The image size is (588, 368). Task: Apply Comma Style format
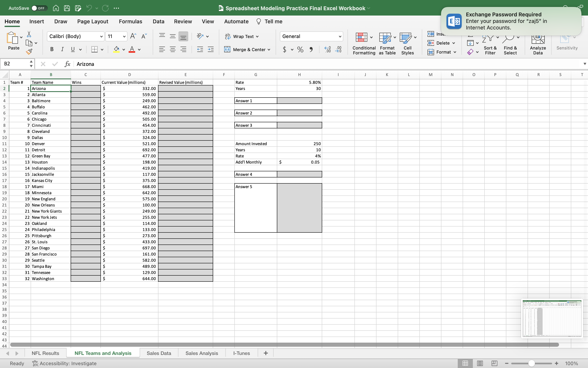(311, 49)
